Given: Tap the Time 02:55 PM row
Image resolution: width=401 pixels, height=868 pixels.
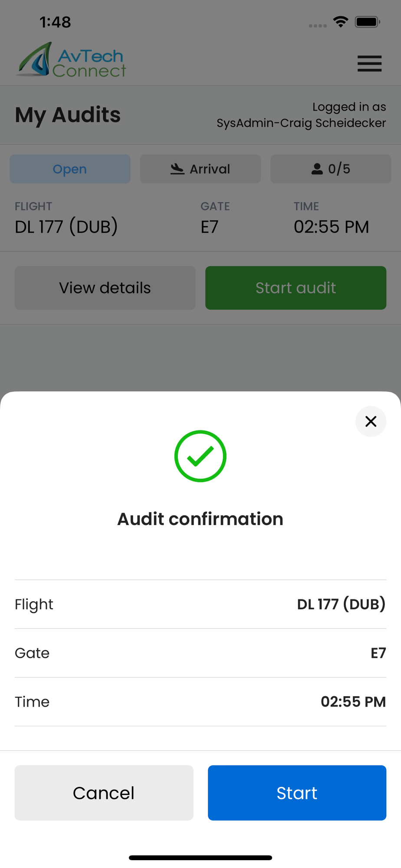Looking at the screenshot, I should click(200, 701).
